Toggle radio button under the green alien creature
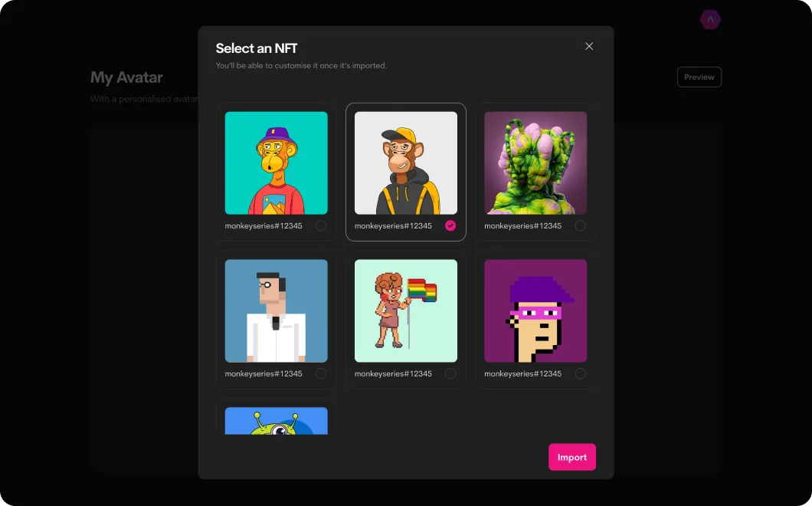 (x=580, y=225)
